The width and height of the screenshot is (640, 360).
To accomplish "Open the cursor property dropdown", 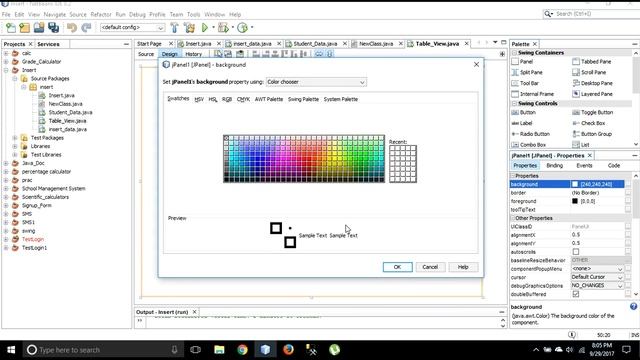I will point(597,277).
